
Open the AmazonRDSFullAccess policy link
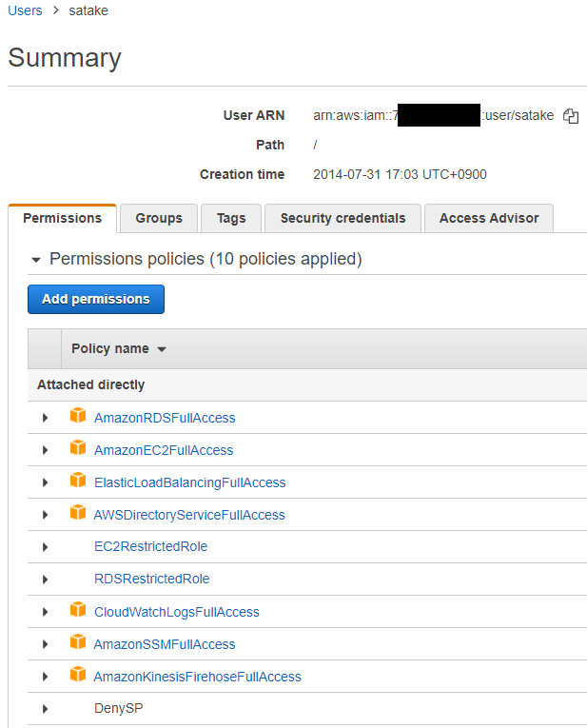coord(165,418)
